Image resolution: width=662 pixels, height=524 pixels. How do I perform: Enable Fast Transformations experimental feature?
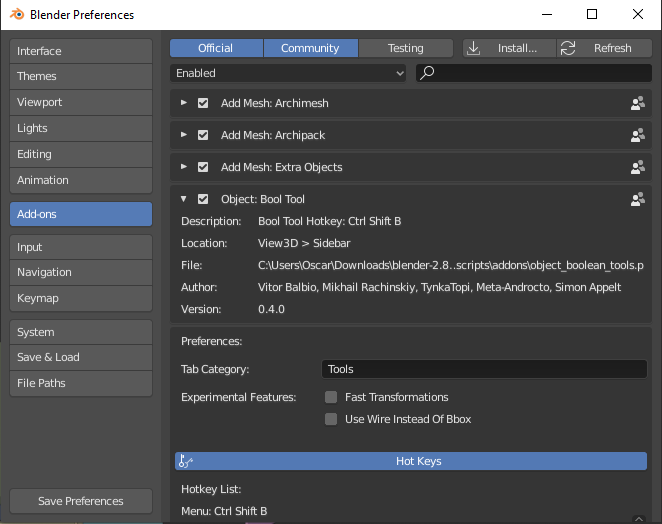tap(331, 397)
